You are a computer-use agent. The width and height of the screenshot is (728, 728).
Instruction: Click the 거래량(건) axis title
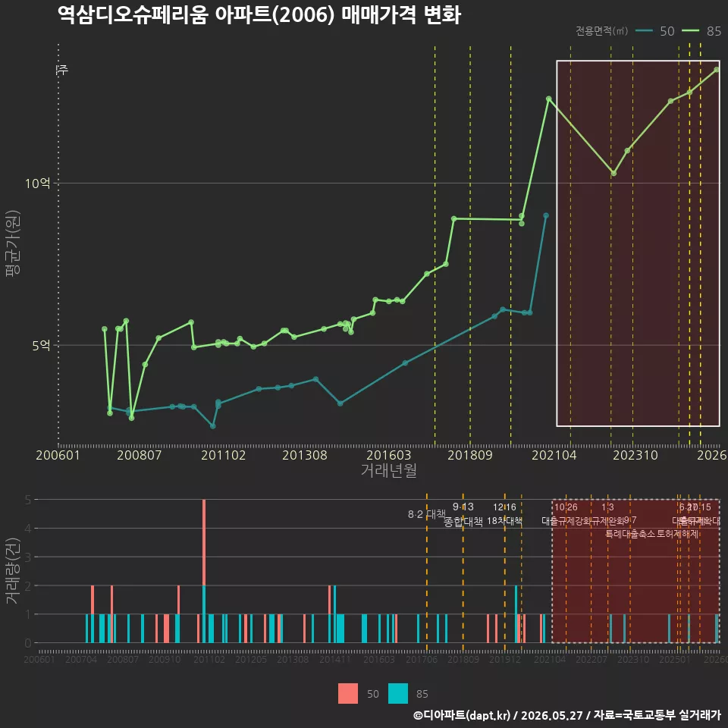tap(13, 570)
